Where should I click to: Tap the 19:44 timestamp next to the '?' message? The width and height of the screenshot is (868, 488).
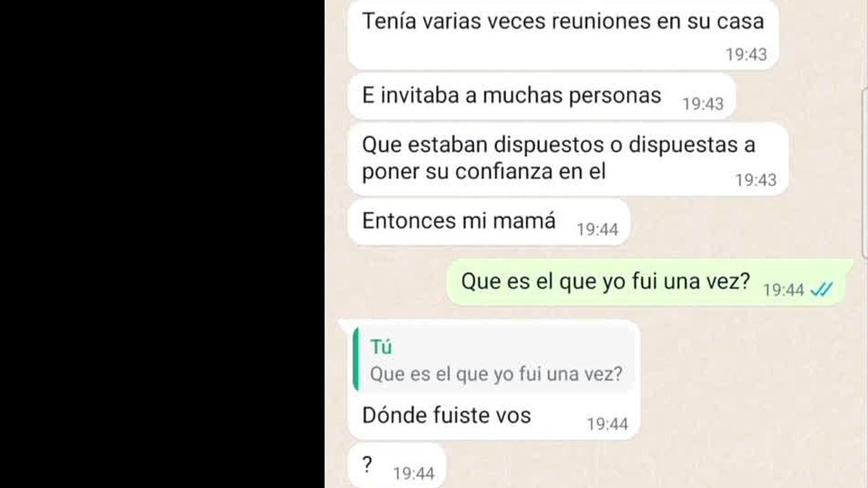tap(414, 473)
